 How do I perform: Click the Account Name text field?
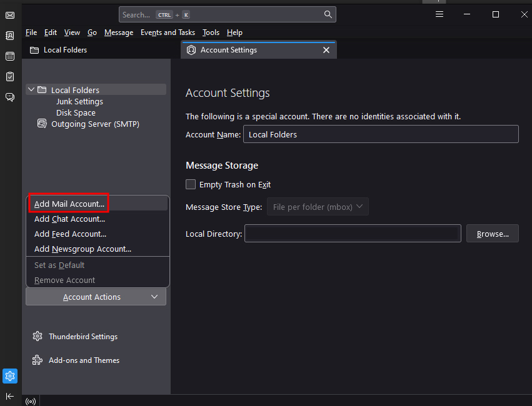[381, 134]
